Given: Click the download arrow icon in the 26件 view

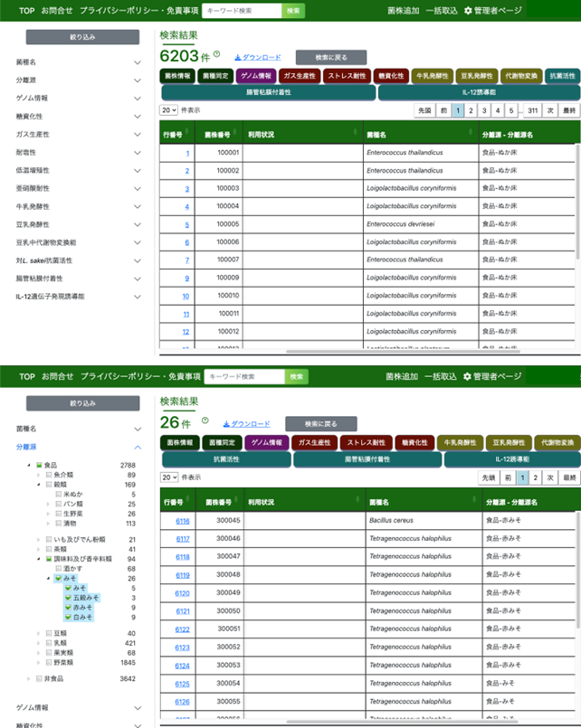Looking at the screenshot, I should [x=226, y=424].
